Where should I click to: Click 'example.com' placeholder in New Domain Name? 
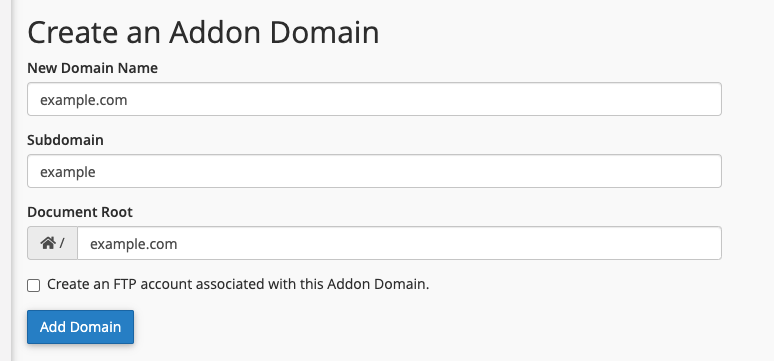tap(83, 100)
